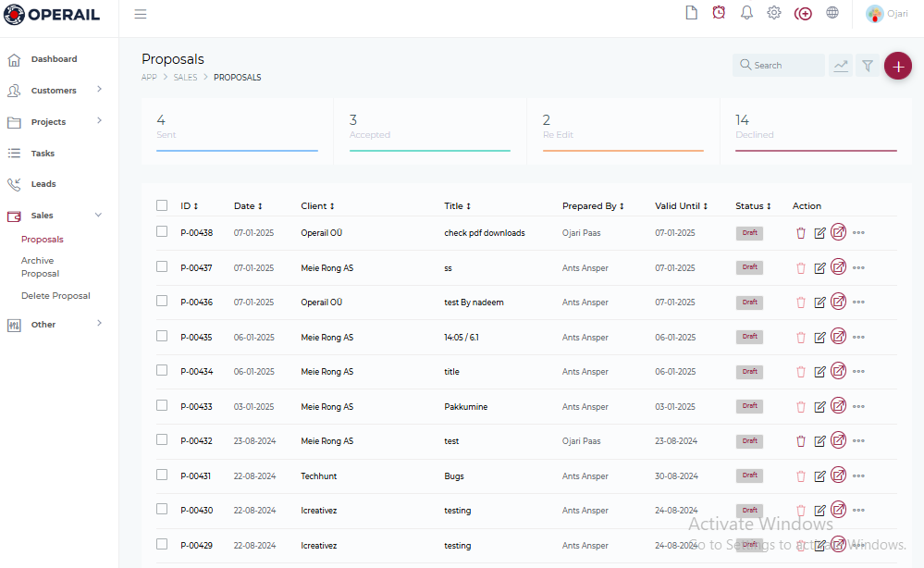Viewport: 924px width, 568px height.
Task: Go to Tasks in the sidebar
Action: 43,154
